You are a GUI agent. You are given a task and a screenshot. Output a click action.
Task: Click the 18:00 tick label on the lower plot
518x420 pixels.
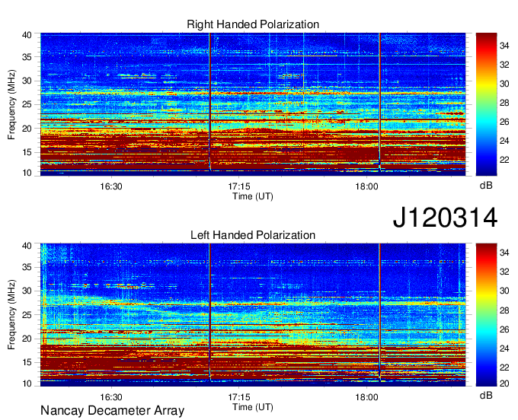(366, 397)
